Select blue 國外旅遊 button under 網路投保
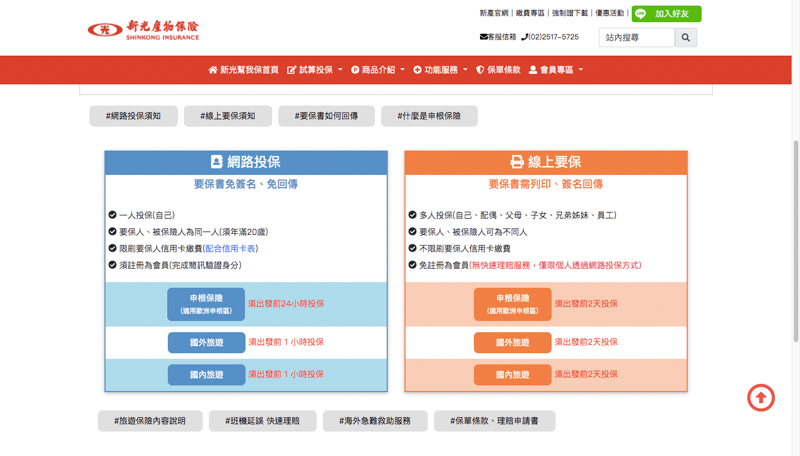Image resolution: width=800 pixels, height=456 pixels. [207, 342]
